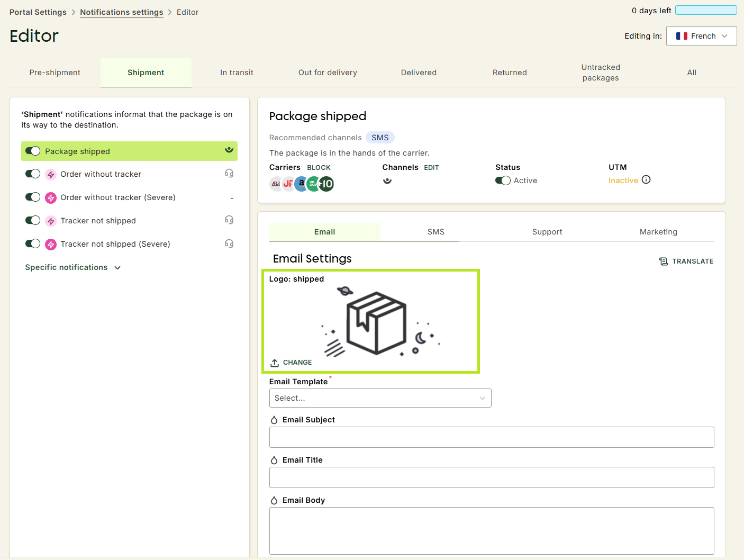Toggle the Active status switch
Viewport: 744px width, 560px height.
(x=503, y=180)
